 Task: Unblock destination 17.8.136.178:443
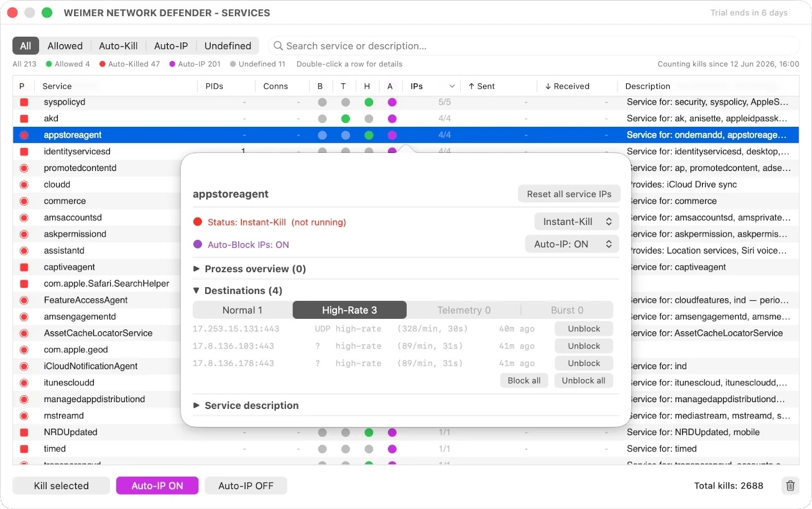[x=584, y=364]
